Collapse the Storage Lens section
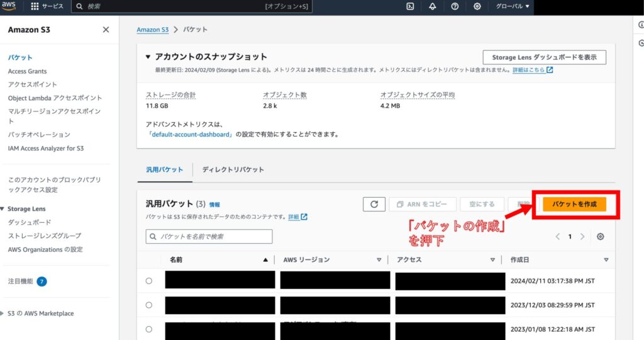 (3, 209)
